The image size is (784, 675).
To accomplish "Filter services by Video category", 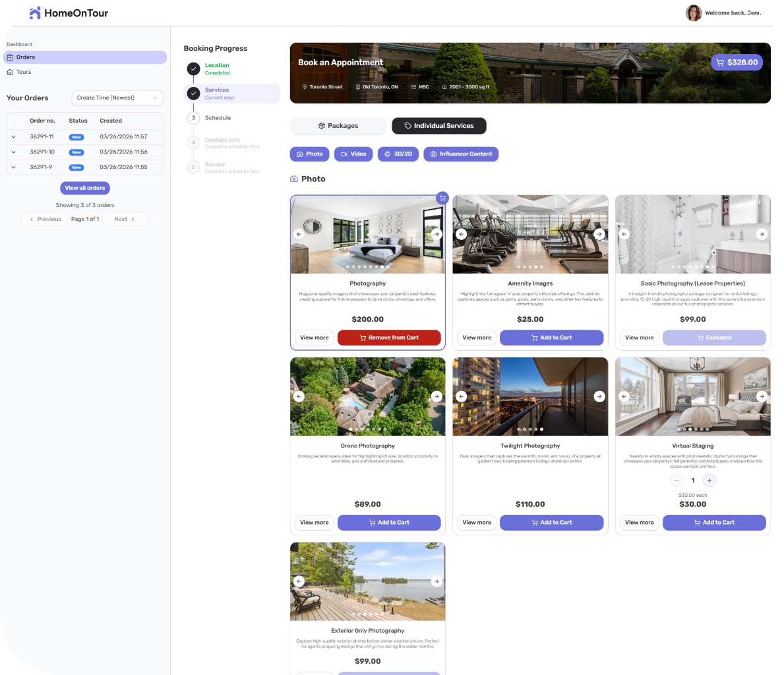I will tap(353, 154).
